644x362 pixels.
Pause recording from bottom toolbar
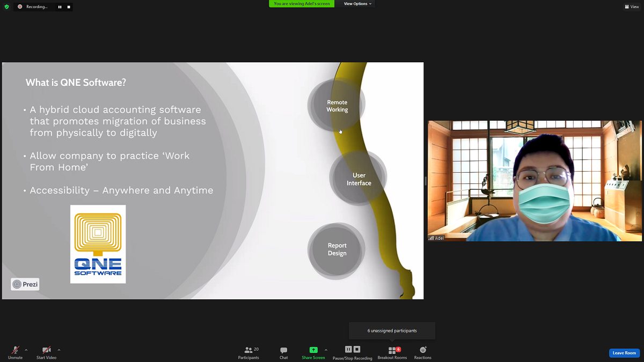(348, 350)
